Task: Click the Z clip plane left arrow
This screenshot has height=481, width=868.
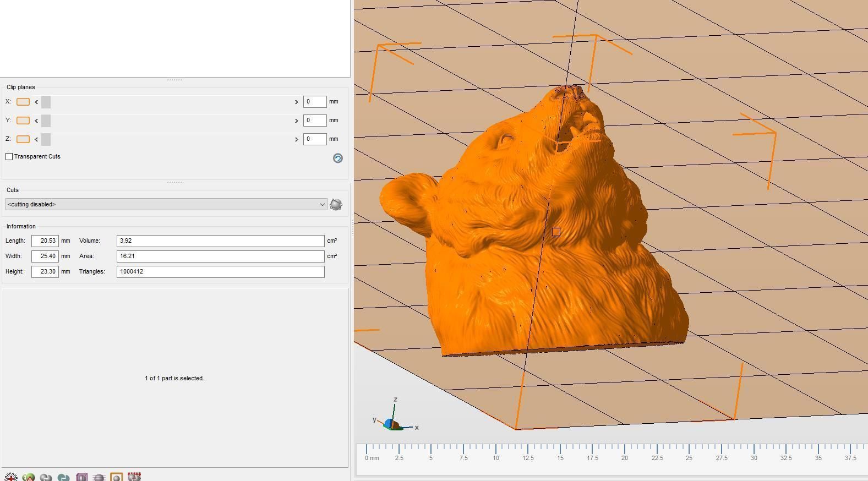Action: click(36, 139)
